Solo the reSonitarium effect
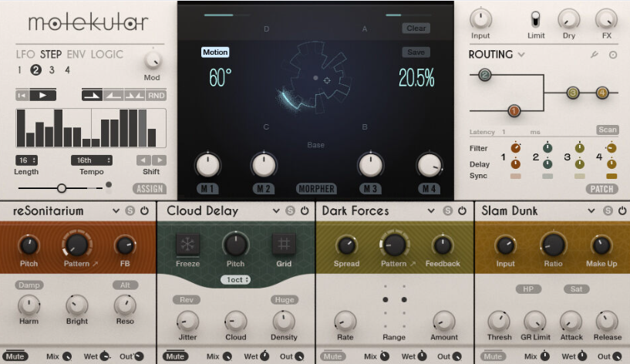The height and width of the screenshot is (364, 630). pyautogui.click(x=130, y=211)
